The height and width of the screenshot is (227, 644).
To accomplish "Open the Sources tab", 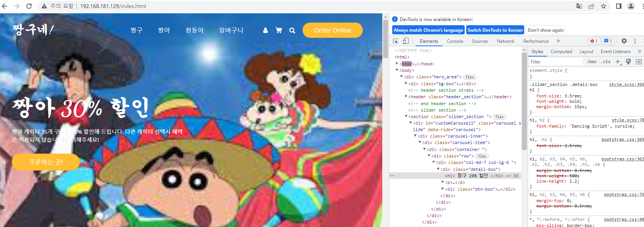I will click(480, 41).
